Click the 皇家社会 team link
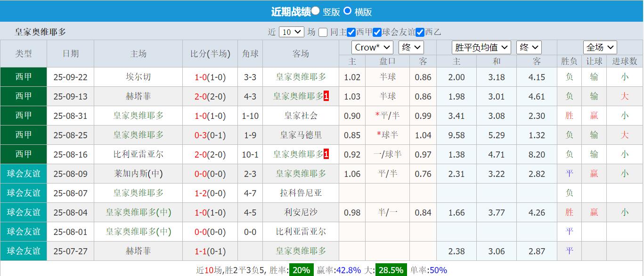 (300, 116)
